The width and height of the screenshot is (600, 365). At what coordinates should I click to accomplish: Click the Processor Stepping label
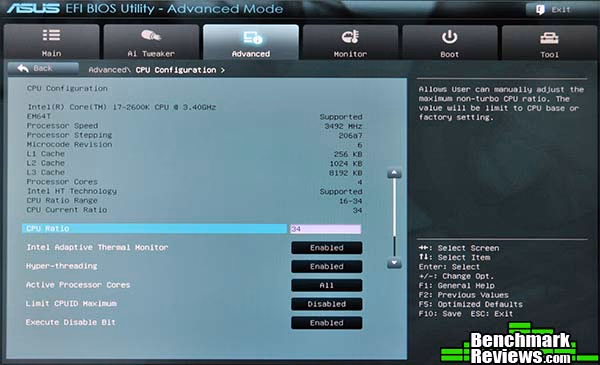[x=69, y=135]
